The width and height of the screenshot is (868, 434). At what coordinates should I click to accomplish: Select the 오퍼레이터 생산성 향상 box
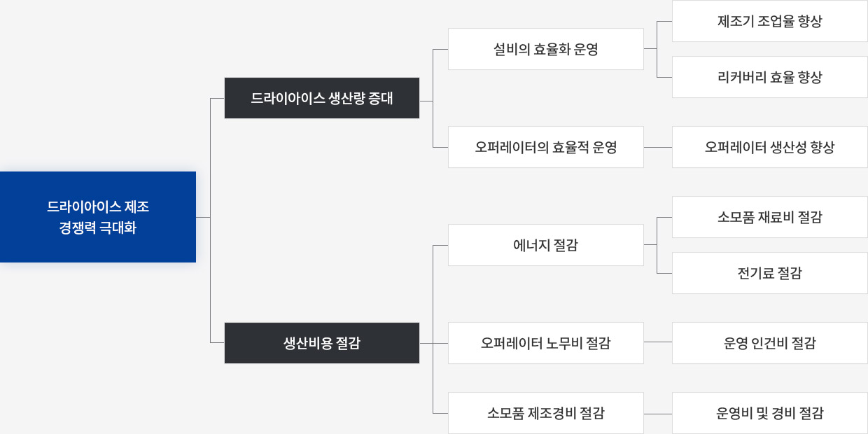(770, 147)
